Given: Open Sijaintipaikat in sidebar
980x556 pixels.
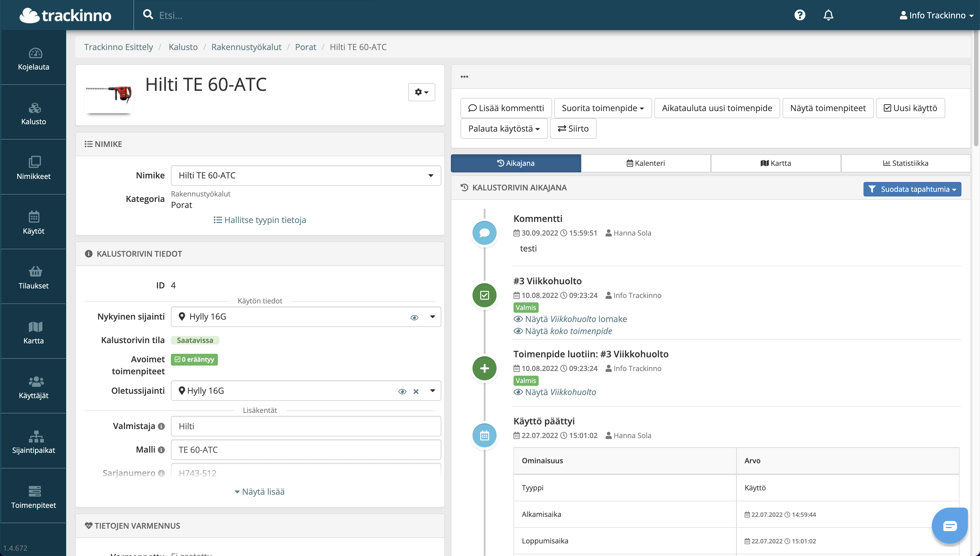Looking at the screenshot, I should (x=34, y=442).
